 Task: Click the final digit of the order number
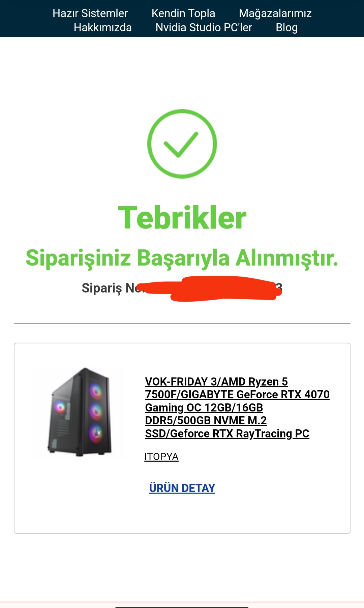279,287
